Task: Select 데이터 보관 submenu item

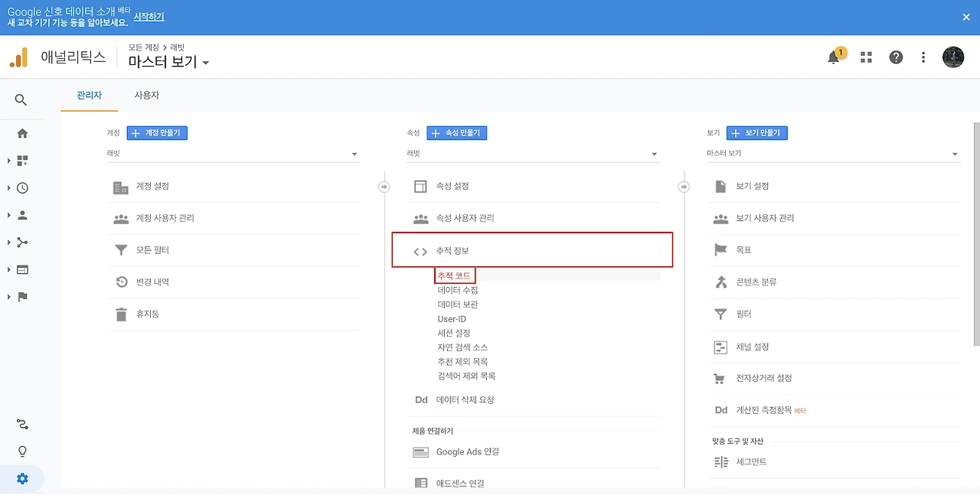Action: [458, 304]
